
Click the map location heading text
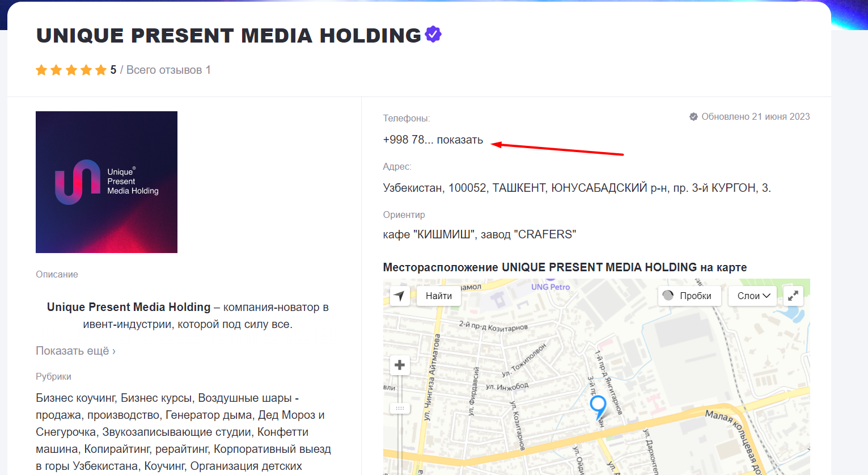pyautogui.click(x=565, y=267)
